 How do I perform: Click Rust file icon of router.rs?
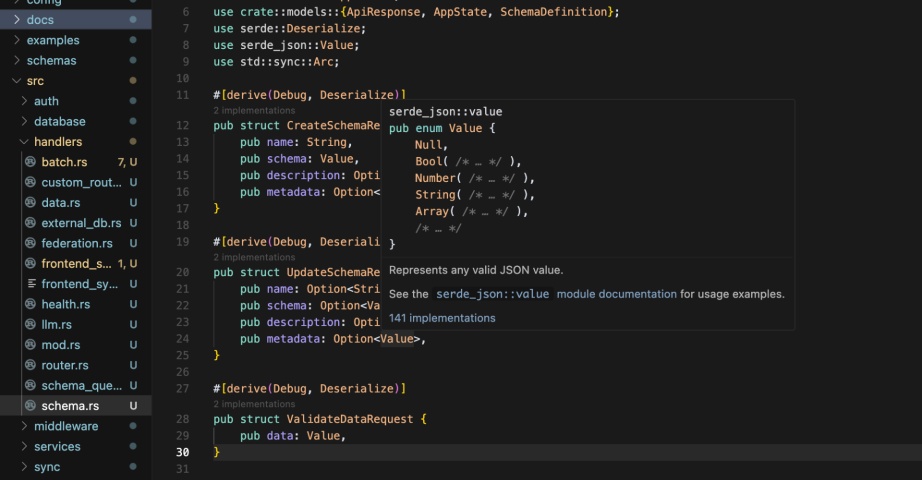31,365
